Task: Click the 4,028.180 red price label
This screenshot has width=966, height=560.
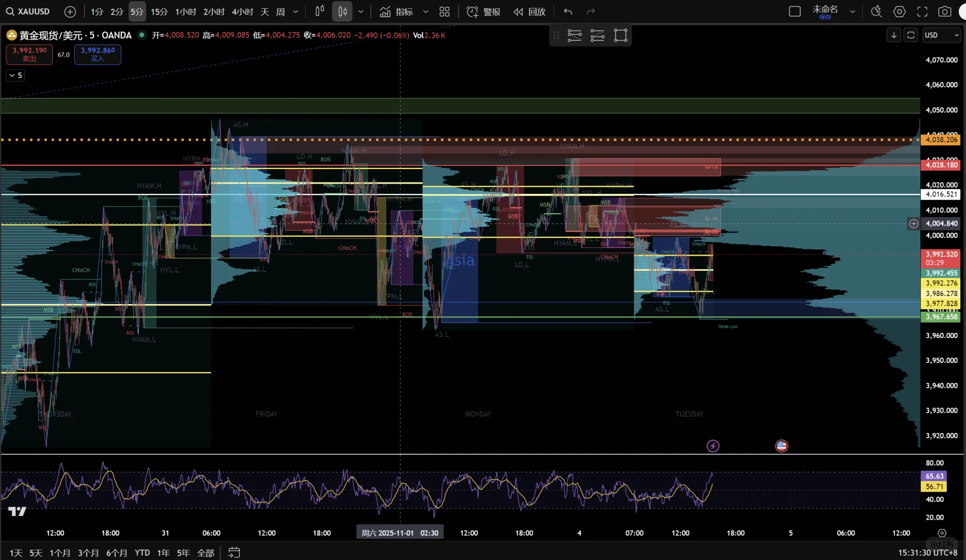Action: click(942, 165)
